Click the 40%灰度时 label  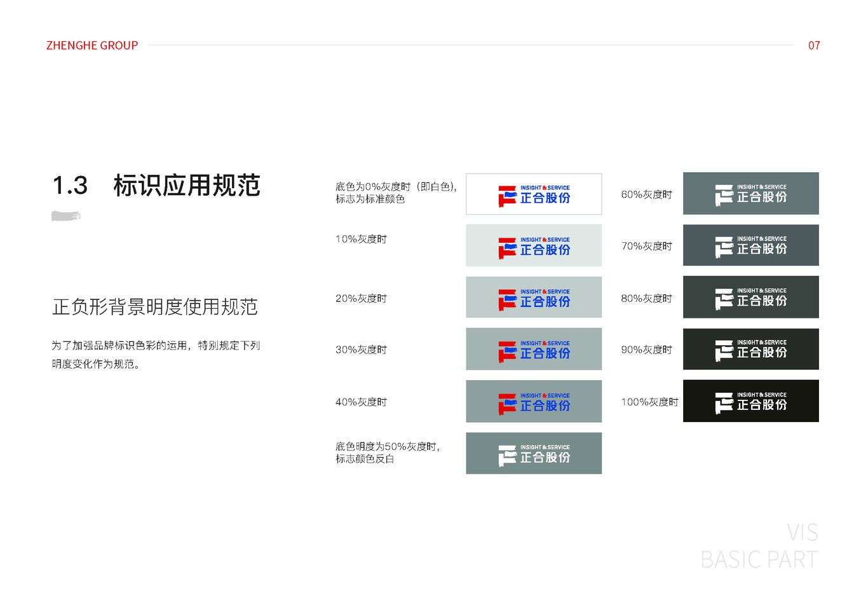[x=361, y=402]
